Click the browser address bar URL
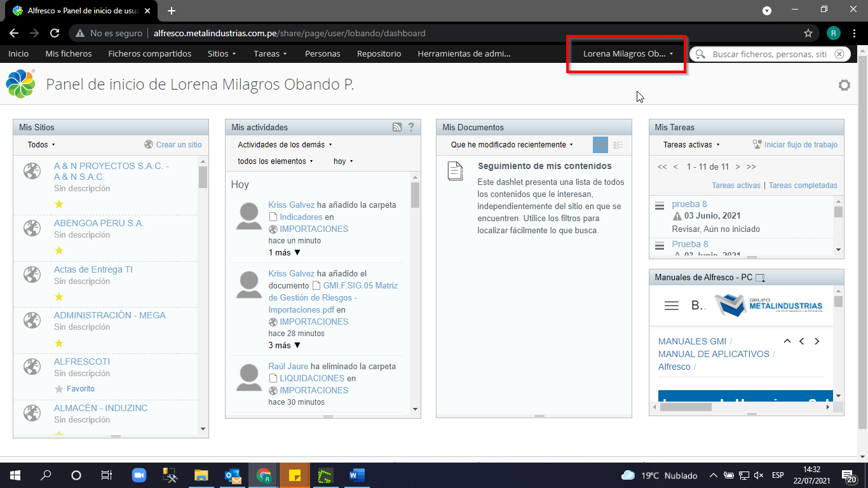 point(290,33)
